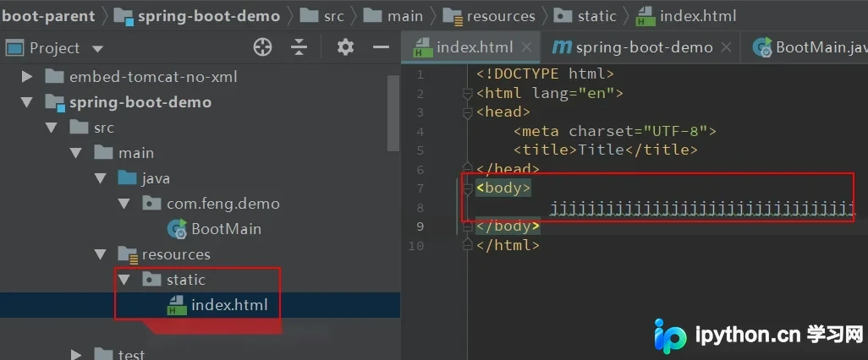Image resolution: width=868 pixels, height=360 pixels.
Task: Collapse all nodes in the Project panel
Action: click(299, 47)
